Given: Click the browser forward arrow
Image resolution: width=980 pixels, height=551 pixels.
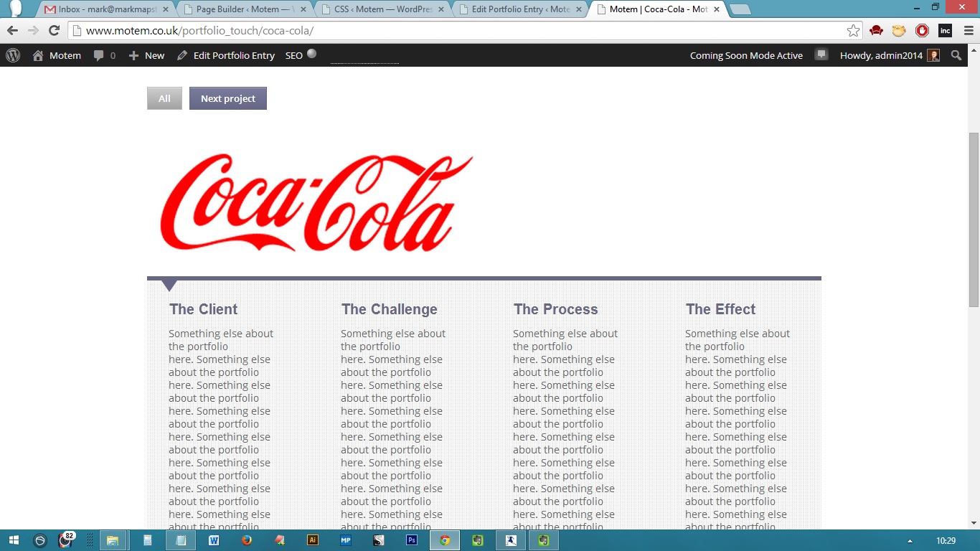Looking at the screenshot, I should 33,30.
